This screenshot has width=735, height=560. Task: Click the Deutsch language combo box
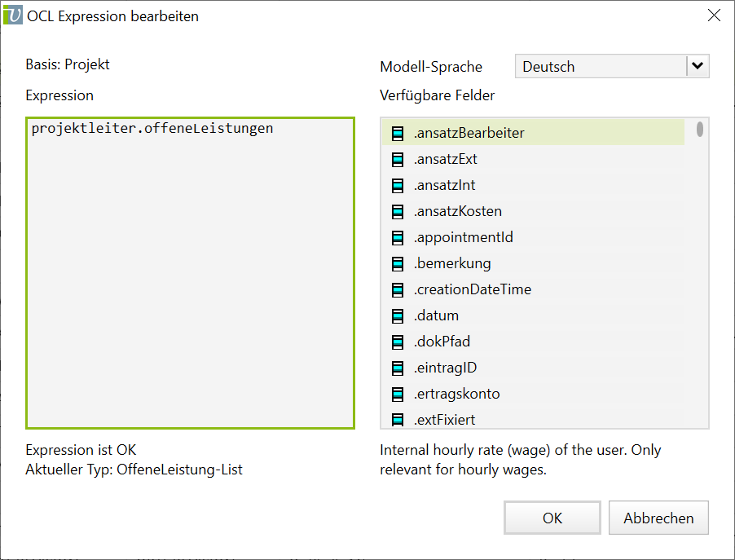click(600, 67)
